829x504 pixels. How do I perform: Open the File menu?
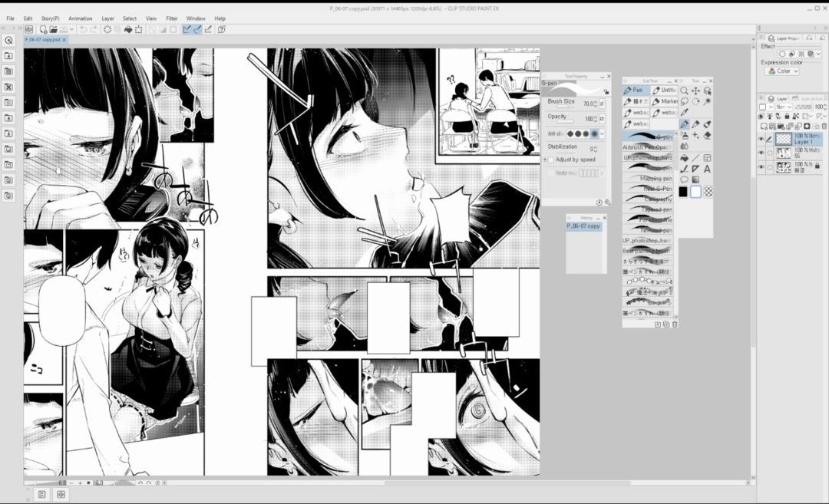point(10,18)
